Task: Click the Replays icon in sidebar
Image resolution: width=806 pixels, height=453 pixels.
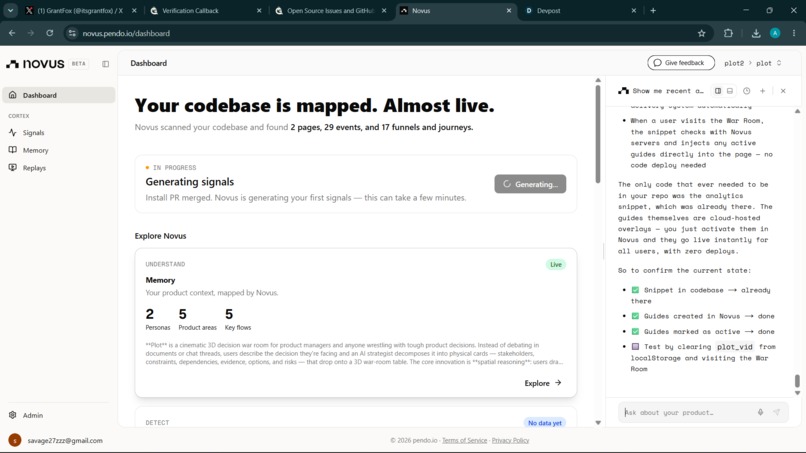Action: point(12,168)
